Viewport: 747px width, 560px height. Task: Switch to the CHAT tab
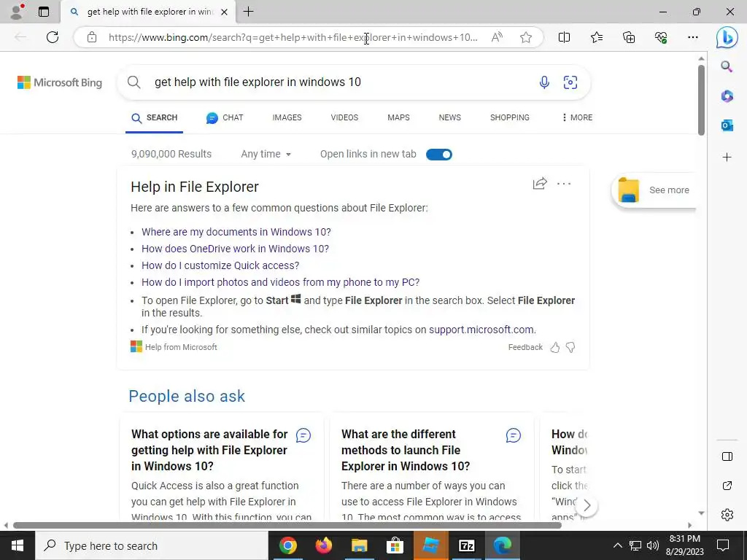(225, 117)
